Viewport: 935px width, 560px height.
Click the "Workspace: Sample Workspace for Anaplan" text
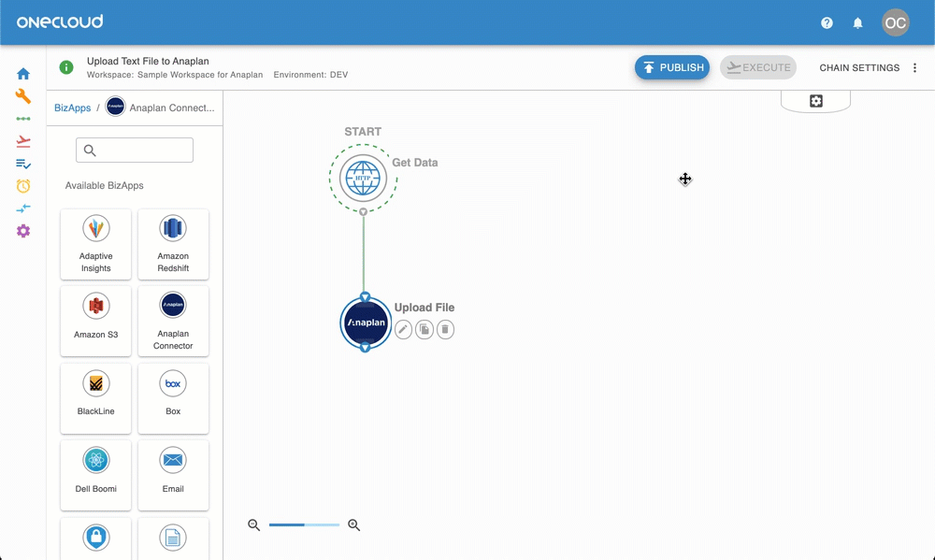coord(175,75)
